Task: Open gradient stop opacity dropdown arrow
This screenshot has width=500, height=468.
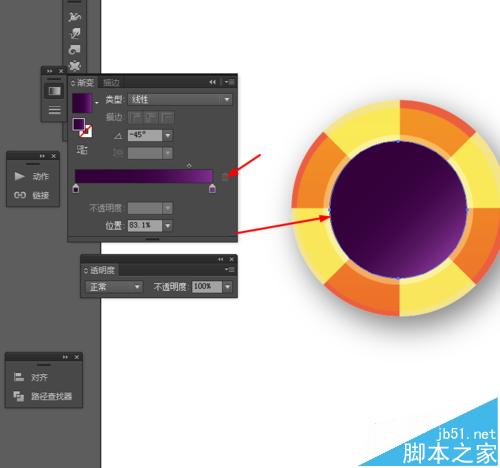Action: tap(168, 208)
